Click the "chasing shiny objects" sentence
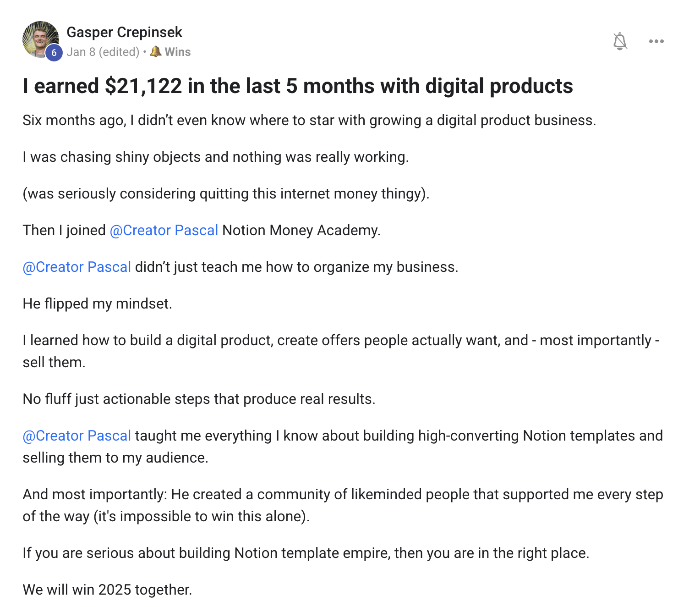Viewport: 700px width, 607px height. pyautogui.click(x=215, y=157)
